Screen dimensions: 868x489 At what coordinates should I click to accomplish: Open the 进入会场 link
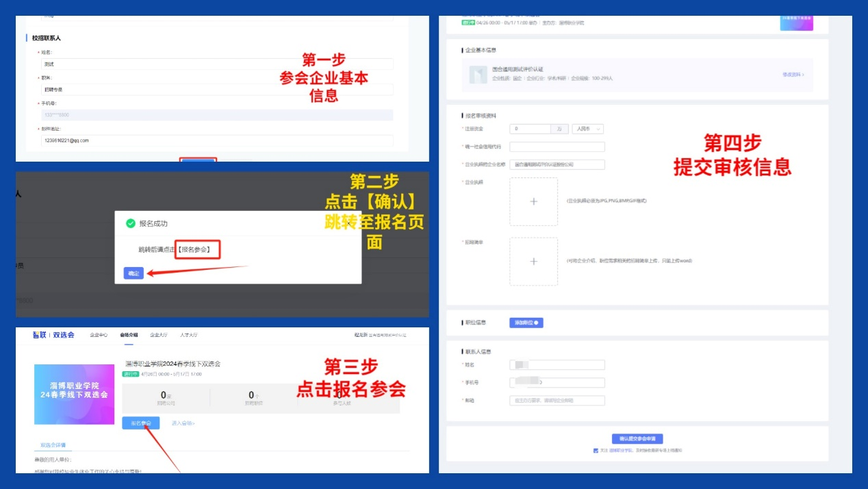click(183, 423)
